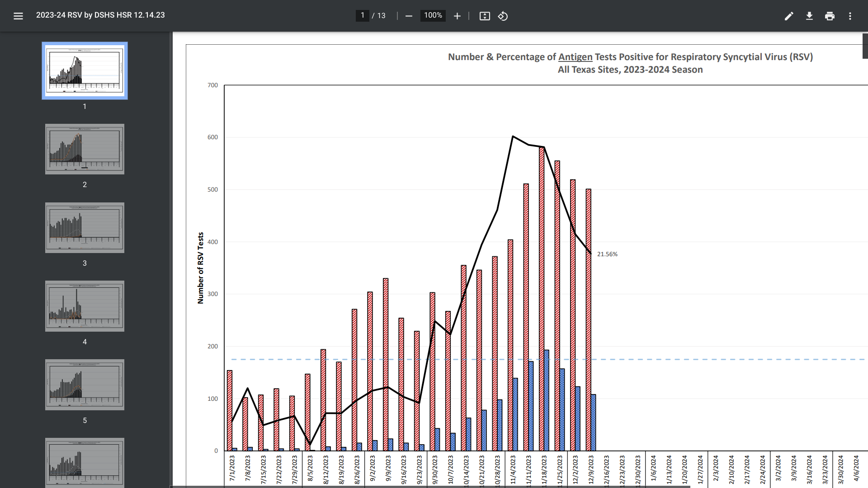The image size is (868, 488).
Task: Click the zoom in plus icon
Action: click(x=457, y=16)
